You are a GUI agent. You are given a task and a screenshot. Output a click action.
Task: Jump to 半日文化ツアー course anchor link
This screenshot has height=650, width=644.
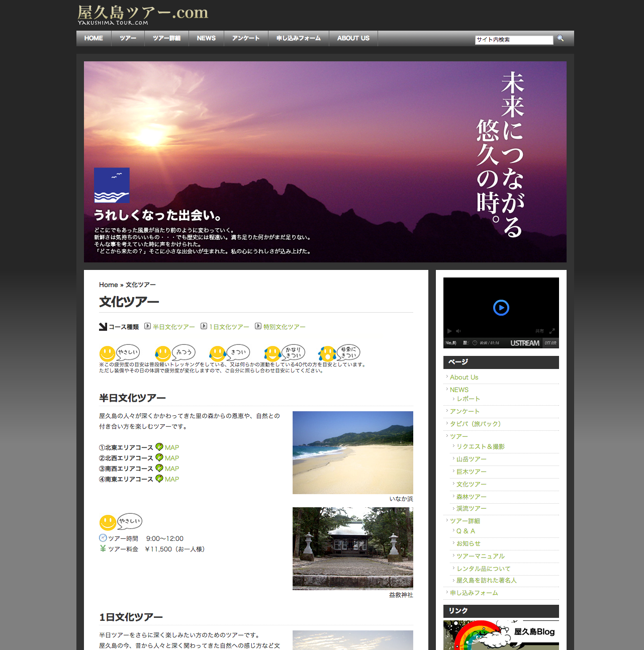pyautogui.click(x=173, y=327)
